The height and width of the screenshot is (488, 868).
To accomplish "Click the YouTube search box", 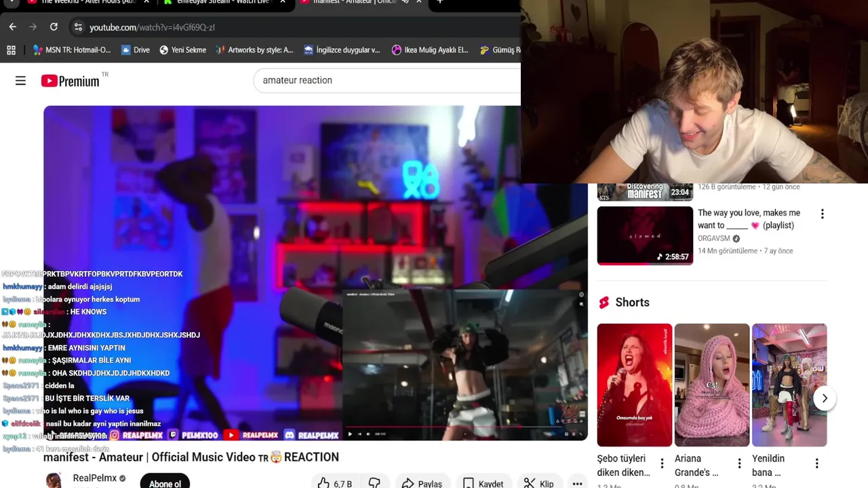I will pyautogui.click(x=387, y=80).
